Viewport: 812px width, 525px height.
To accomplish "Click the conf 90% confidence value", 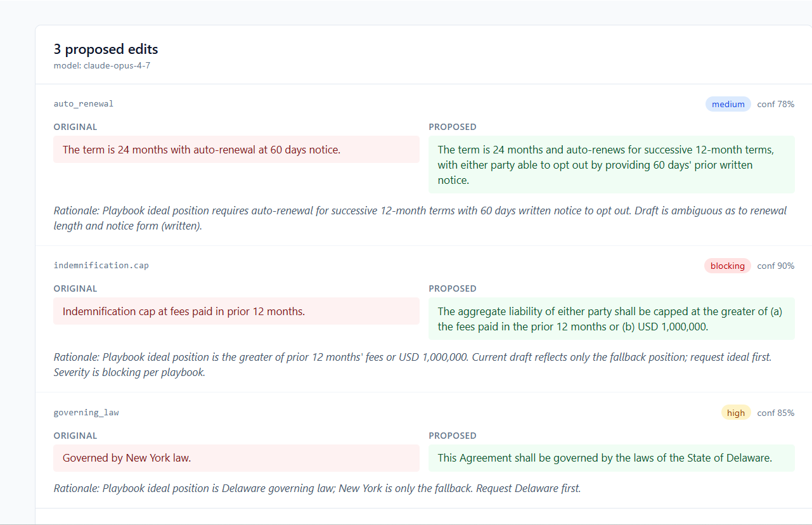I will pyautogui.click(x=775, y=266).
